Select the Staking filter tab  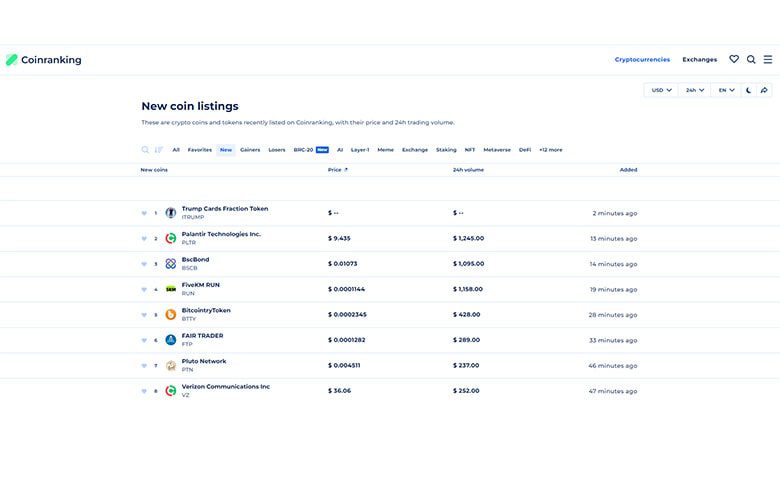click(x=446, y=150)
